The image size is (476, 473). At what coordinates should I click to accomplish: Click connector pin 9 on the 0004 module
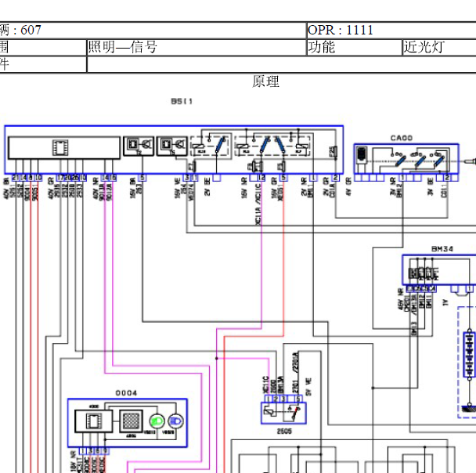coord(105,451)
